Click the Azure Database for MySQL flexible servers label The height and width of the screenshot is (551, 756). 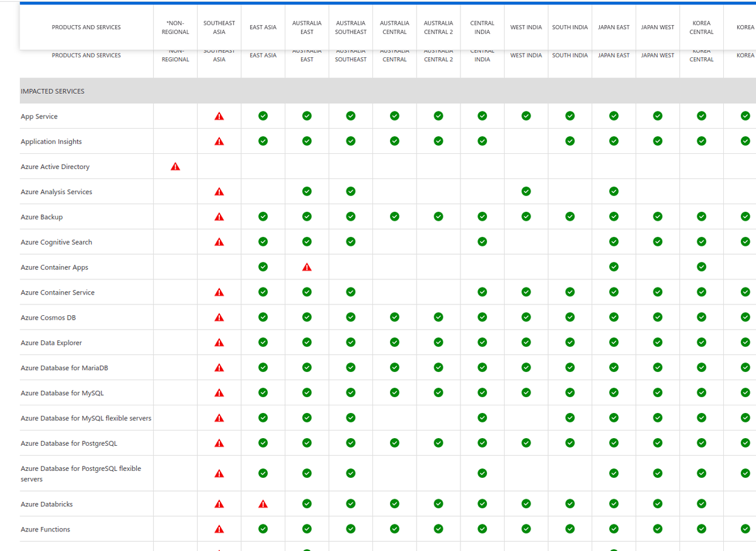(x=86, y=419)
